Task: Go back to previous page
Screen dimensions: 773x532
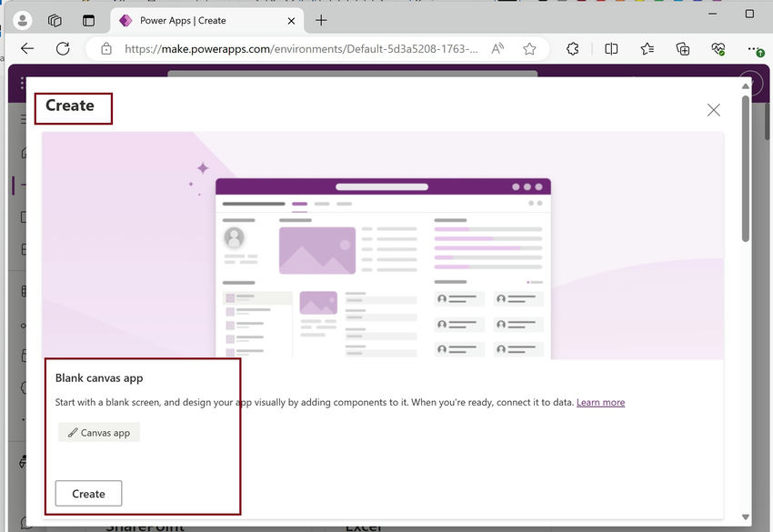Action: click(x=27, y=48)
